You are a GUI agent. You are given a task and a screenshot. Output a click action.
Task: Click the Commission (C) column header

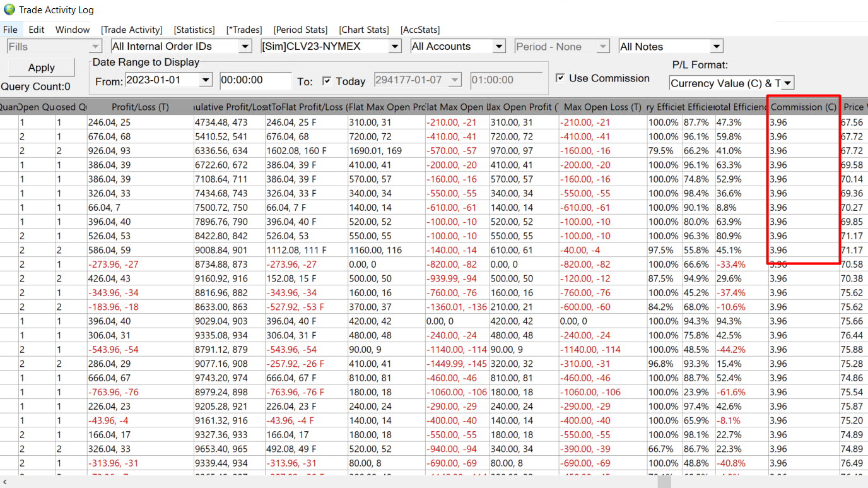804,107
